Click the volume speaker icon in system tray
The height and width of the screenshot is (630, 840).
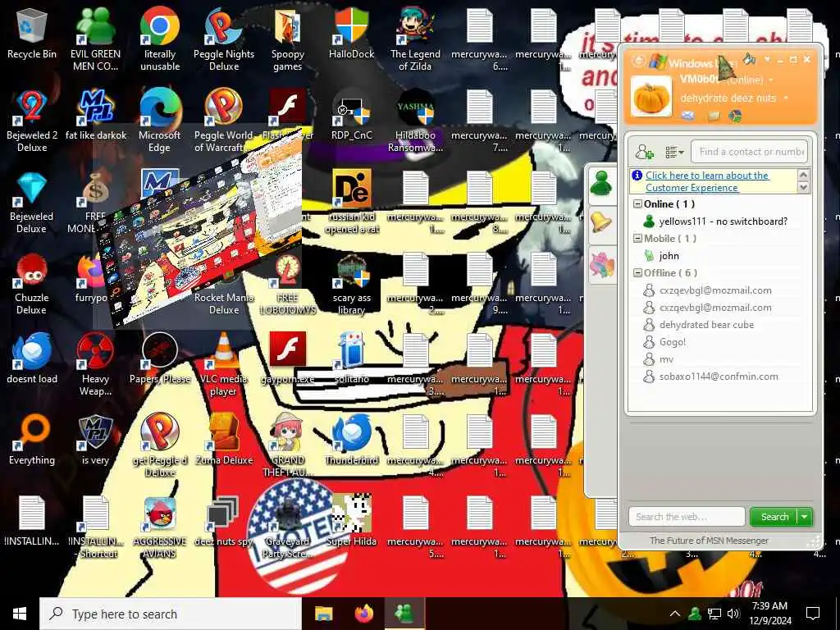733,614
